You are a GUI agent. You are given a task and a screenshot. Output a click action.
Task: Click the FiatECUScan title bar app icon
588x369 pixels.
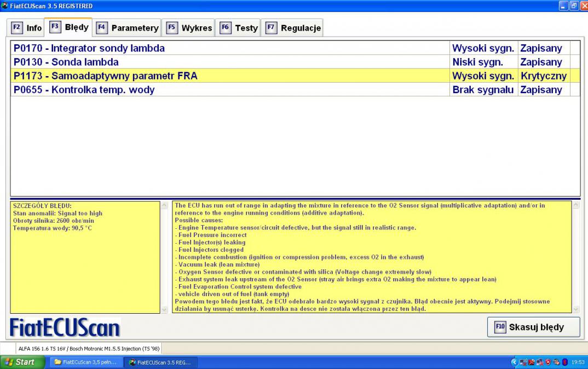(4, 5)
